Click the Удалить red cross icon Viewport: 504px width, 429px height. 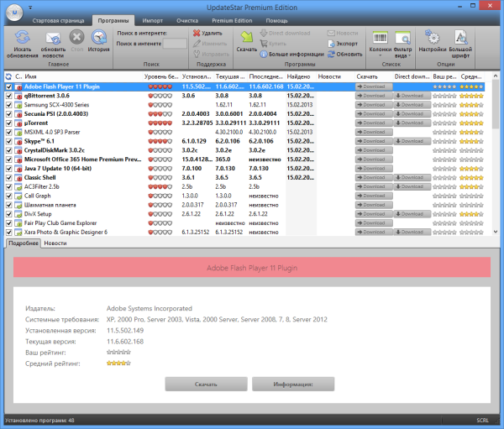197,33
